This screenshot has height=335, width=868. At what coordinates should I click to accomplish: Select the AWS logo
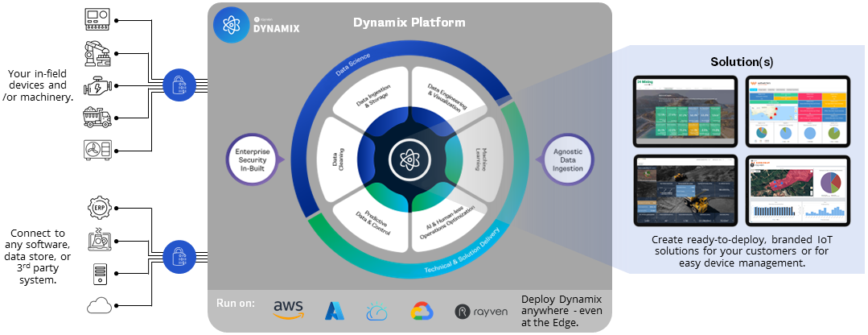point(289,309)
